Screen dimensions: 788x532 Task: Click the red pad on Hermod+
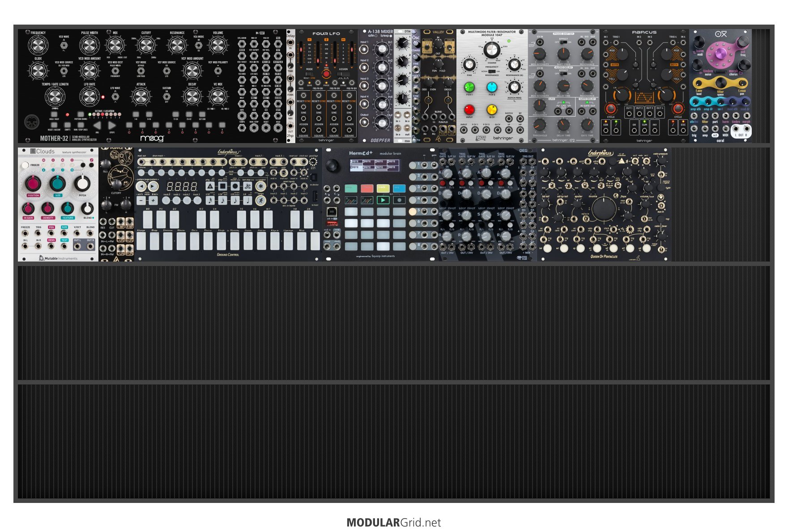coord(367,188)
